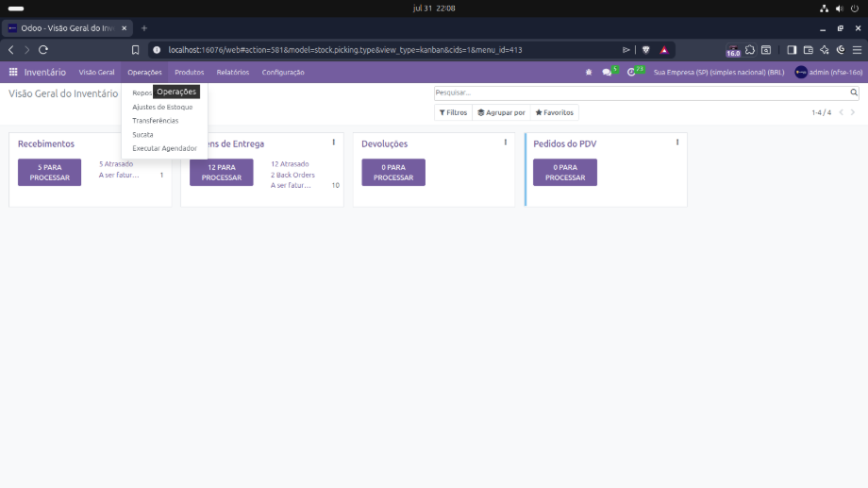868x488 pixels.
Task: Click 2 Back Orders link
Action: pos(292,175)
